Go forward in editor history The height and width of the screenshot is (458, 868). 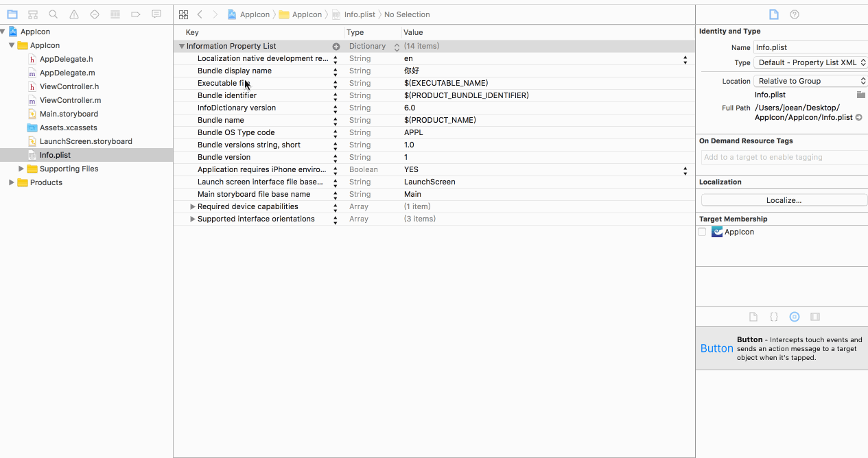(x=215, y=14)
